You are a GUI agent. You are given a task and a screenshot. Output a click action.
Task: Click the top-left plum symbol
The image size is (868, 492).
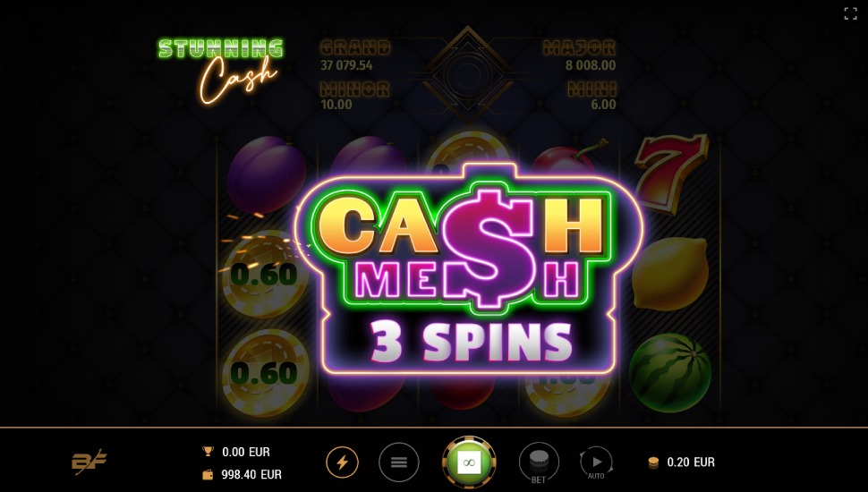click(267, 174)
